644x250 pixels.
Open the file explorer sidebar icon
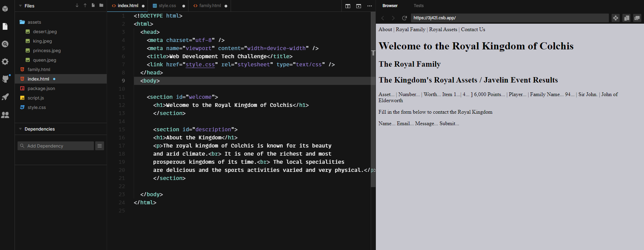(5, 26)
